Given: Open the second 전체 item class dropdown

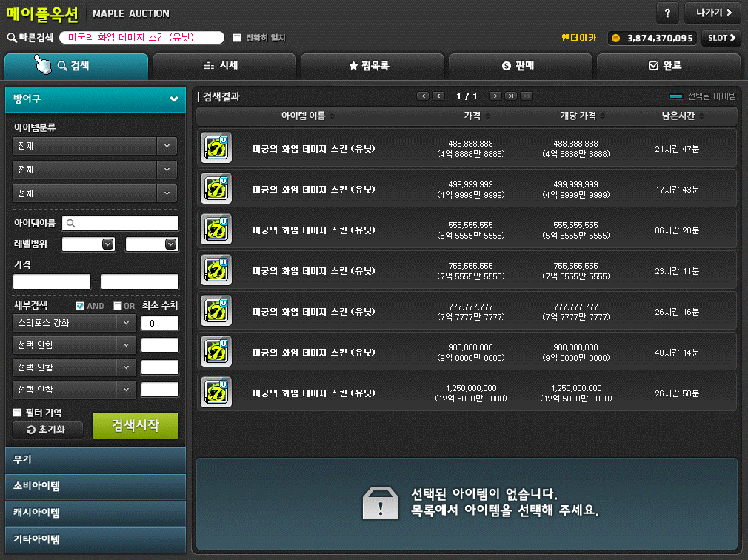Looking at the screenshot, I should pyautogui.click(x=95, y=170).
